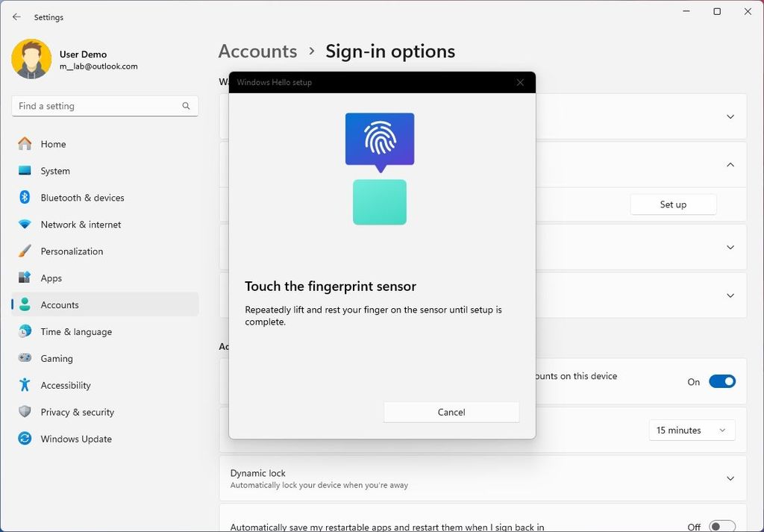764x532 pixels.
Task: Cancel the Windows Hello fingerprint setup
Action: 451,411
